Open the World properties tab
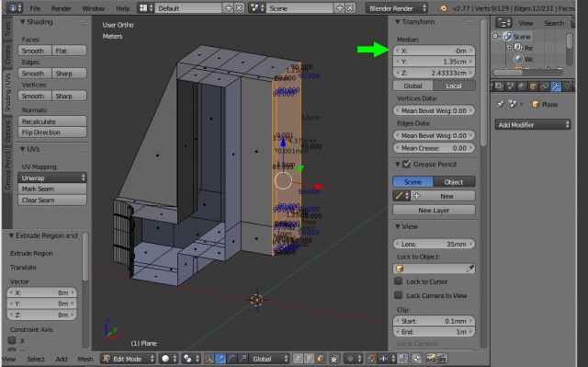The height and width of the screenshot is (367, 588). (522, 86)
